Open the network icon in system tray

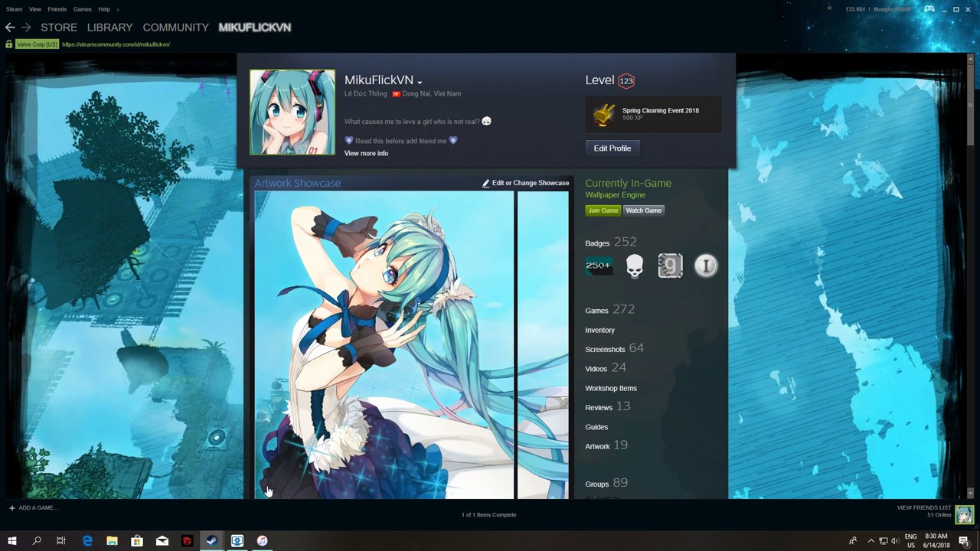883,541
